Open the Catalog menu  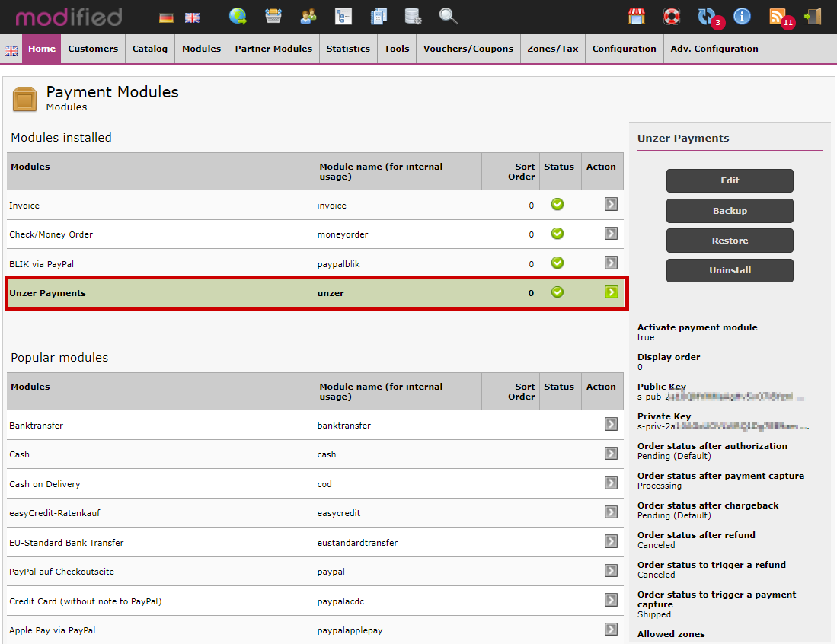point(150,49)
